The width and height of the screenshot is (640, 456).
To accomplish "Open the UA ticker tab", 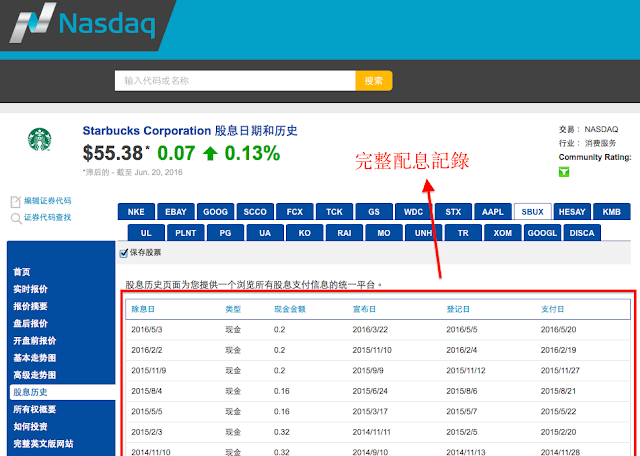I will [265, 233].
